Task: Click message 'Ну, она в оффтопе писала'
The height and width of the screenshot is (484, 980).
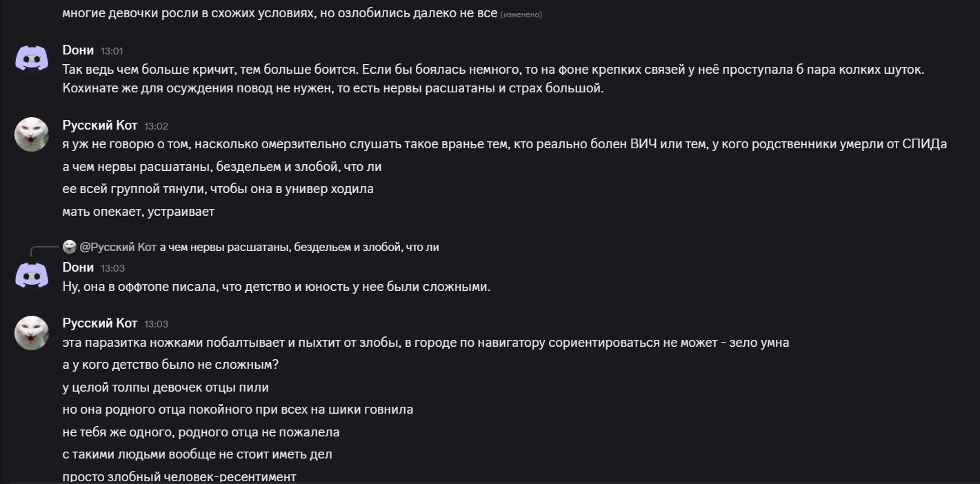Action: [276, 287]
